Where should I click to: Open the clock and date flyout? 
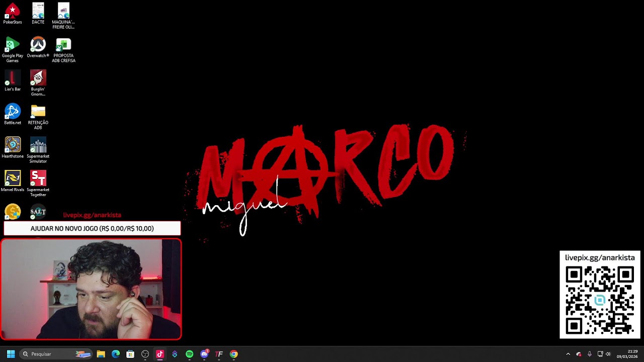(x=627, y=354)
